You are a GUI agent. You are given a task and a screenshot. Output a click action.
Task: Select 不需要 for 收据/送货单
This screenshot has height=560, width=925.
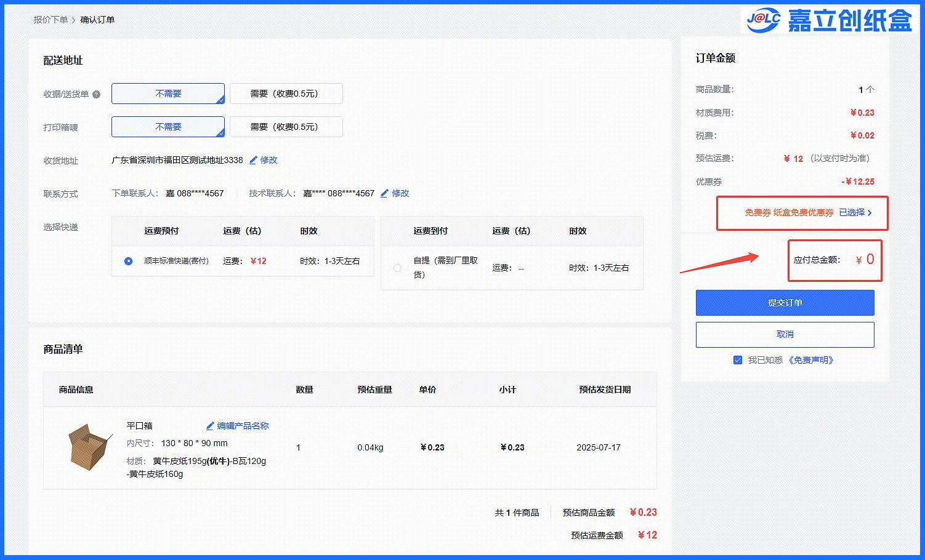click(168, 94)
